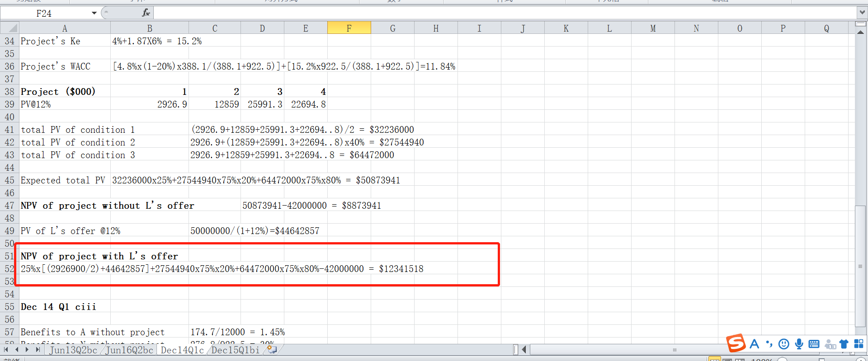Screen dimensions: 868x361
Task: Open the Sogou skin shirt icon
Action: click(844, 344)
